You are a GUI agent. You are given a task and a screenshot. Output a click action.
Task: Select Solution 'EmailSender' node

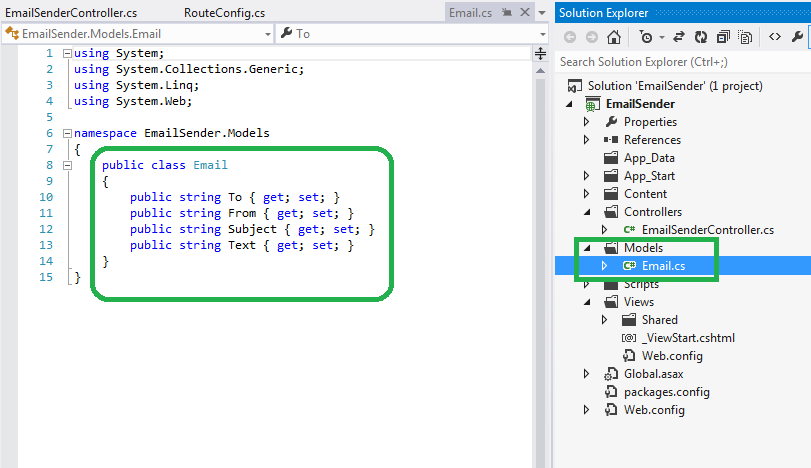click(x=675, y=86)
